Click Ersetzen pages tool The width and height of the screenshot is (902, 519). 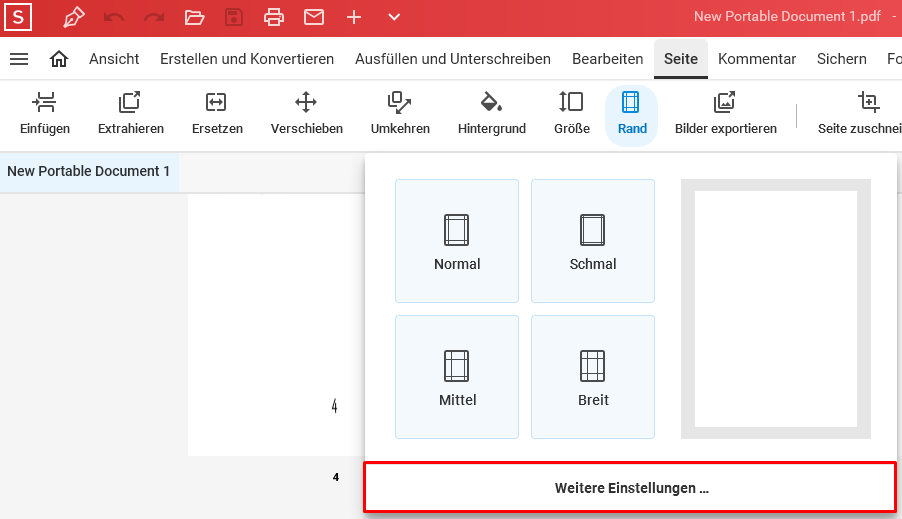point(217,115)
